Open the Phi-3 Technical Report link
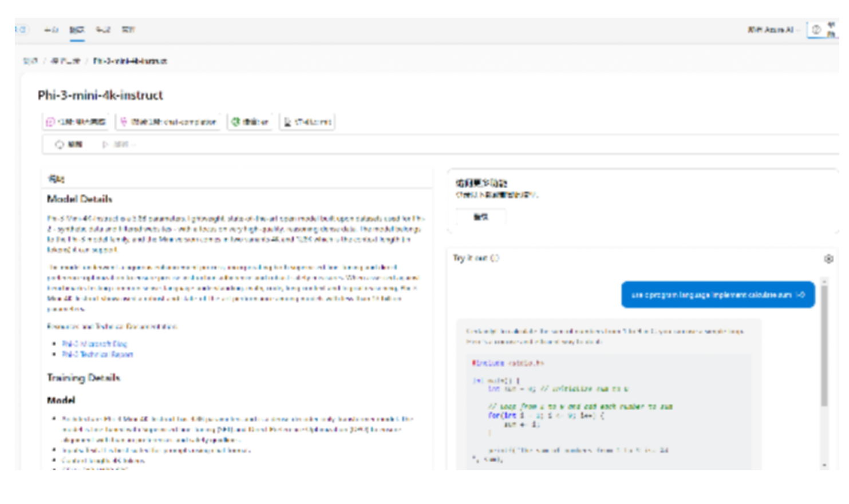Screen dimensions: 849x504 coord(97,355)
